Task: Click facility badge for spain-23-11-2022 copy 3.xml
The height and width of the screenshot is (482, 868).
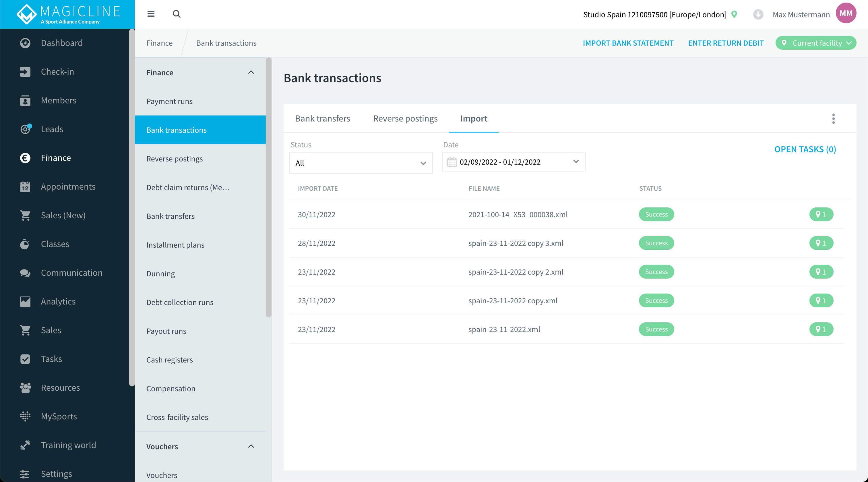Action: point(821,243)
